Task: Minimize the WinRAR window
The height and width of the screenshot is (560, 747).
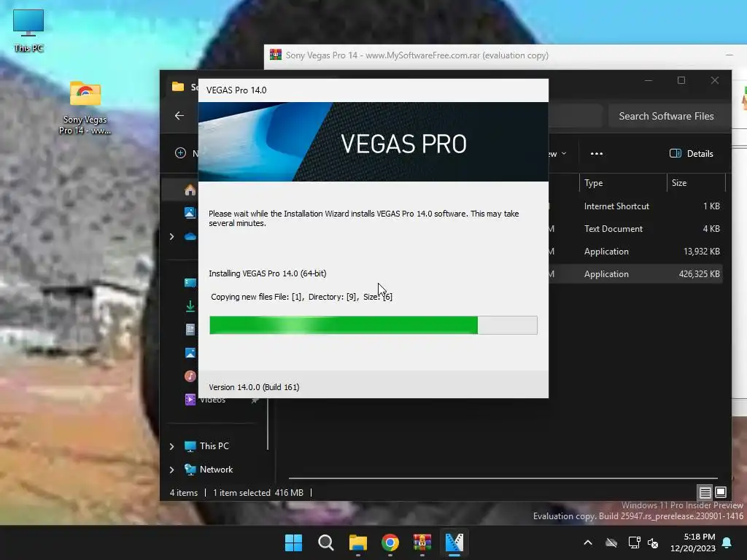Action: coord(729,55)
